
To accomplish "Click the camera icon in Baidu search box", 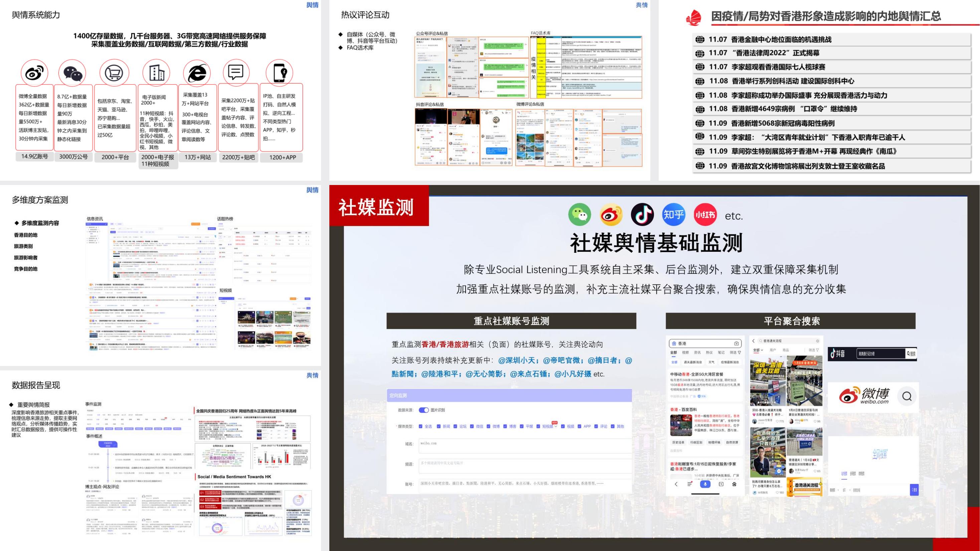I will click(737, 344).
